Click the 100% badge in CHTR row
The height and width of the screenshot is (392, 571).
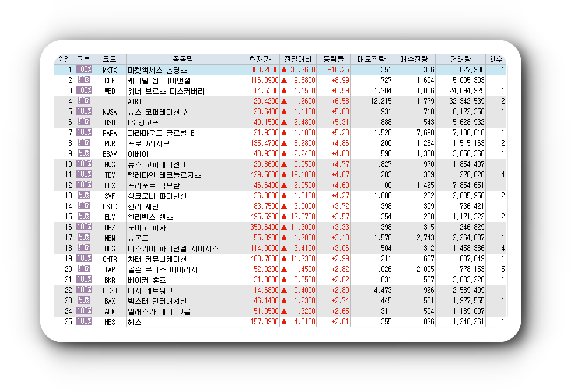(84, 258)
